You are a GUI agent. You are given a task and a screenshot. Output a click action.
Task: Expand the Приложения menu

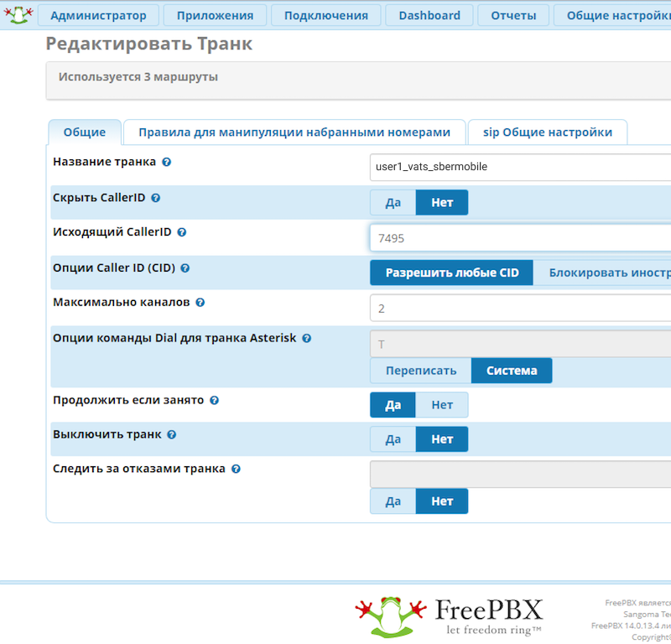coord(215,15)
